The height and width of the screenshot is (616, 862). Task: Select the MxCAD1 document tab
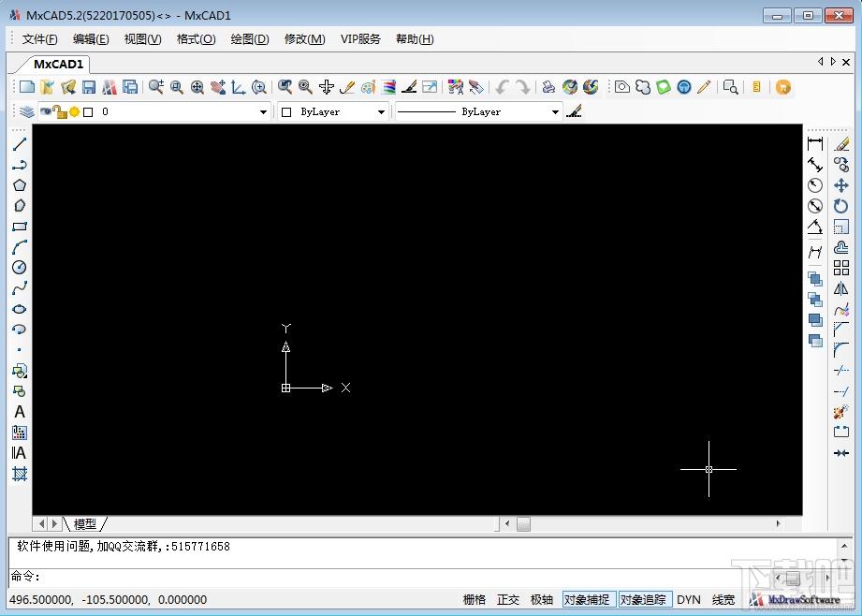(x=58, y=65)
